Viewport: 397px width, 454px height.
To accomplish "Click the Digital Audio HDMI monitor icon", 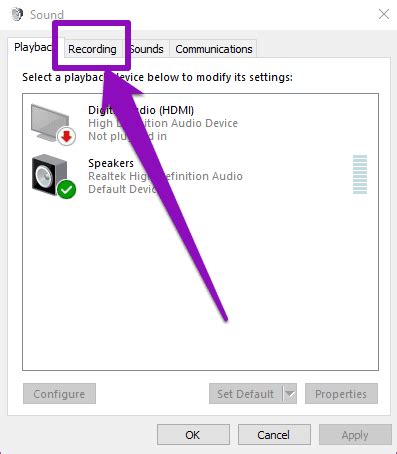I will click(50, 123).
